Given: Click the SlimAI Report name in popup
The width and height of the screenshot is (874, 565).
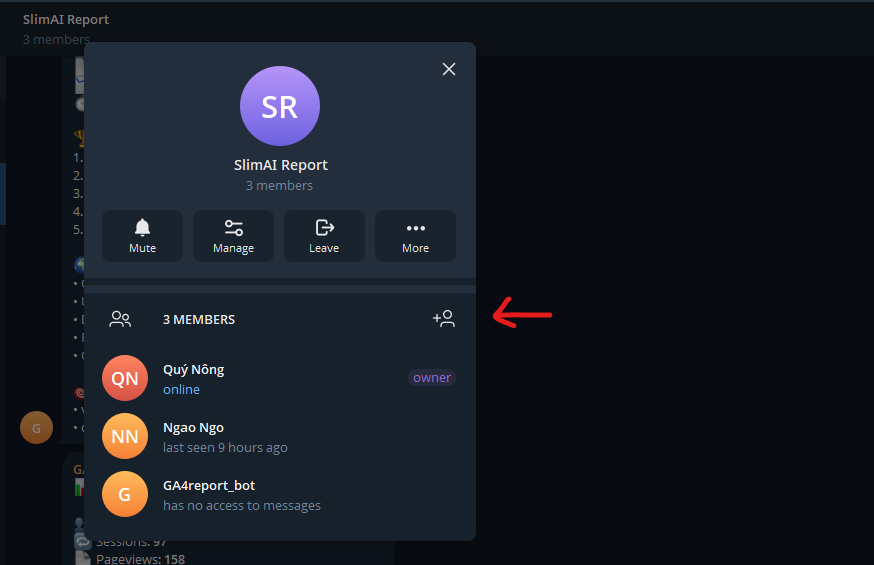Looking at the screenshot, I should tap(281, 165).
